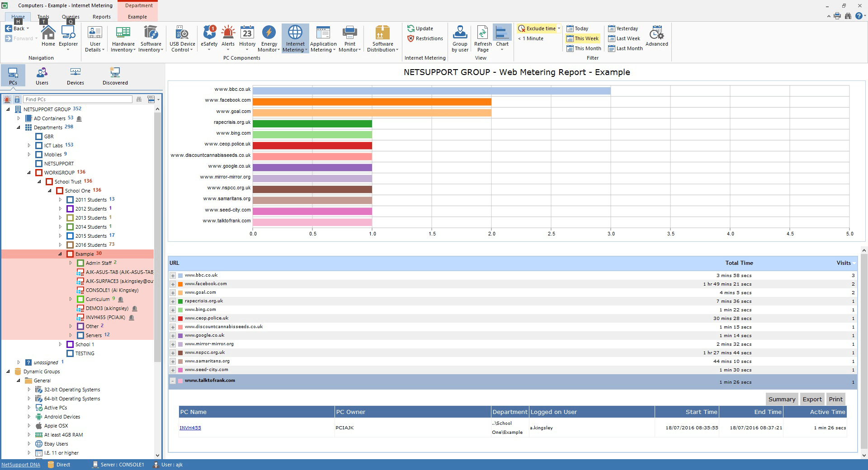Image resolution: width=868 pixels, height=470 pixels.
Task: Select the Group by user icon
Action: pos(460,38)
